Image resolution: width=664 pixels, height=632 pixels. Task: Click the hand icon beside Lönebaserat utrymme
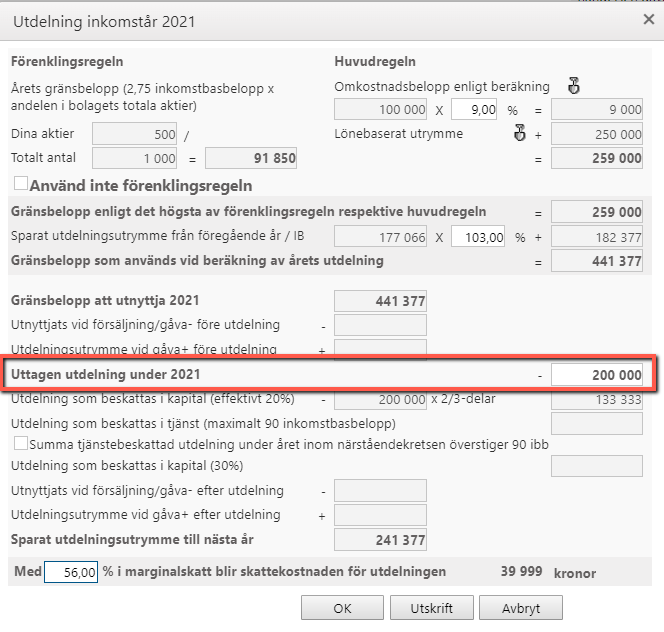[520, 133]
